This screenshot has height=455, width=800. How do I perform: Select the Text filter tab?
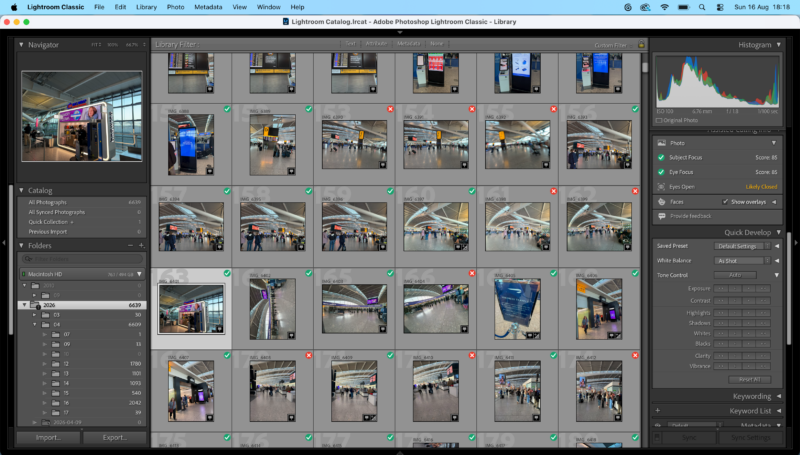click(x=350, y=44)
